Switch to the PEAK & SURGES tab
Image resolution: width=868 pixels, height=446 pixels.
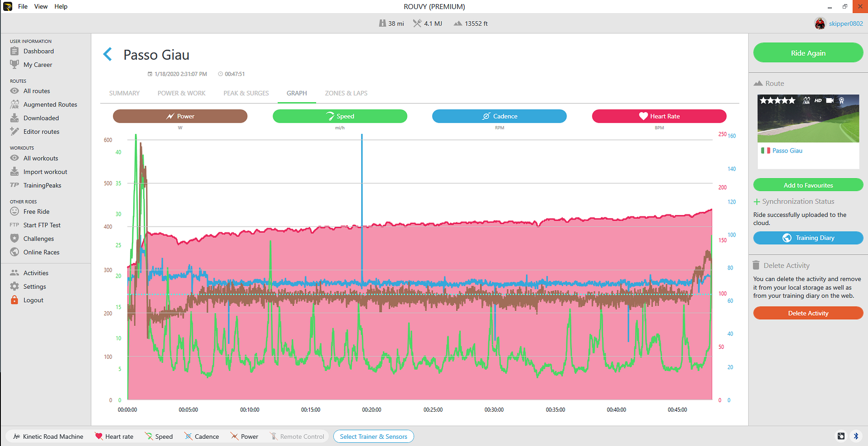[x=246, y=93]
